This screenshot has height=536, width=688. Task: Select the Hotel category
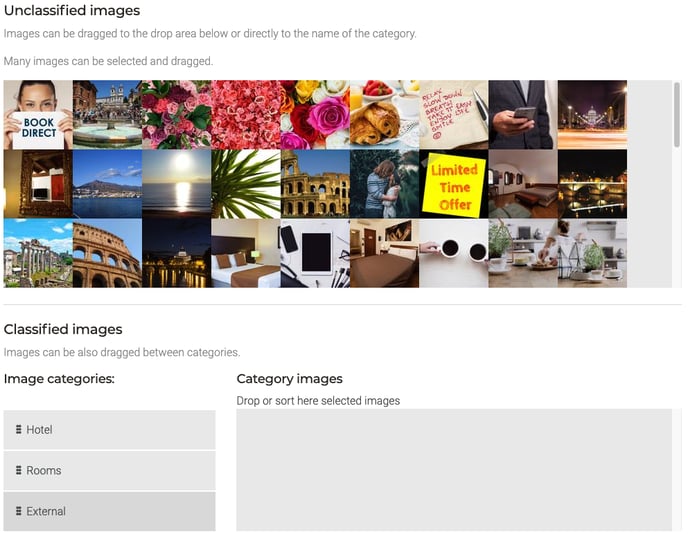point(110,430)
